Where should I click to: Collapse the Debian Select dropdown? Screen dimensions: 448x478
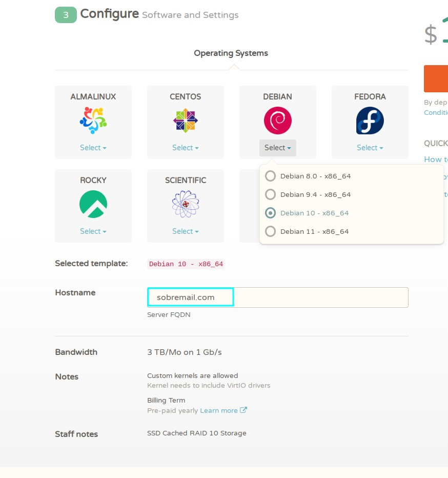[x=278, y=148]
